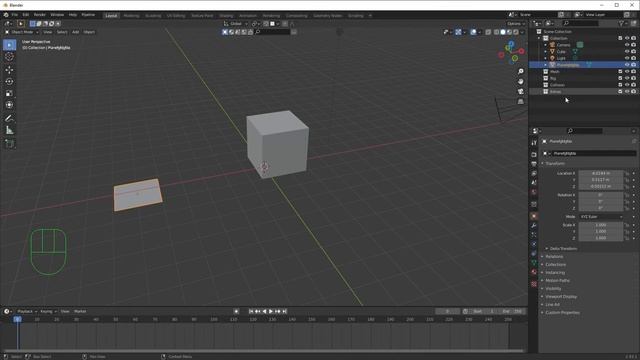Open the World properties tab
The height and width of the screenshot is (360, 640).
pos(534,192)
